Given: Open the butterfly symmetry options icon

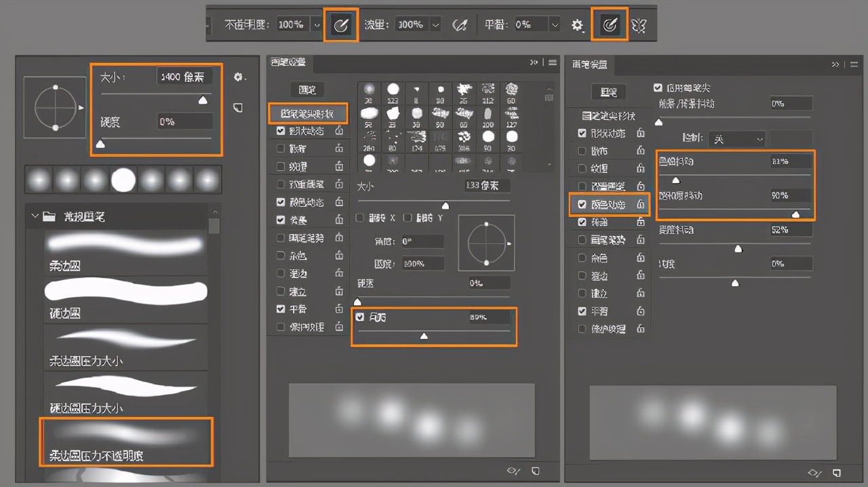Looking at the screenshot, I should pyautogui.click(x=639, y=25).
